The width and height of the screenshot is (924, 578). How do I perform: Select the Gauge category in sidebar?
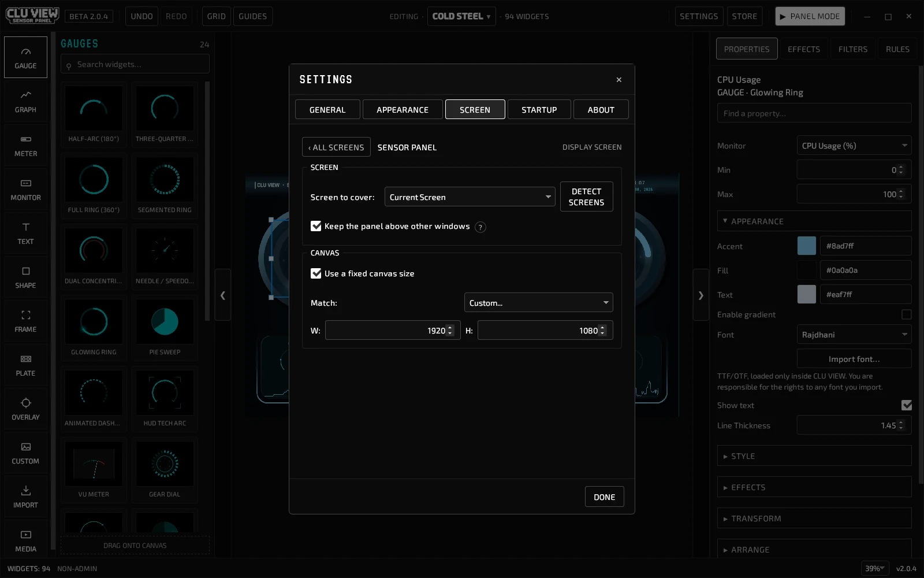coord(25,57)
